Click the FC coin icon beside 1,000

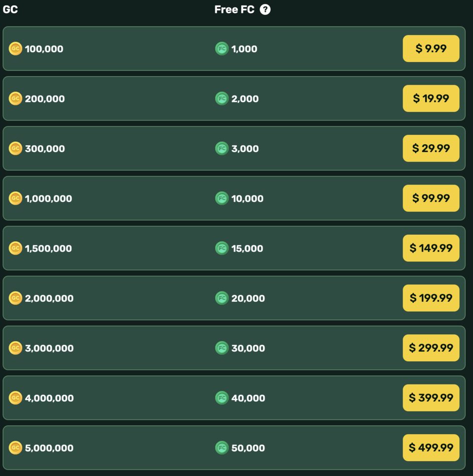[x=222, y=49]
